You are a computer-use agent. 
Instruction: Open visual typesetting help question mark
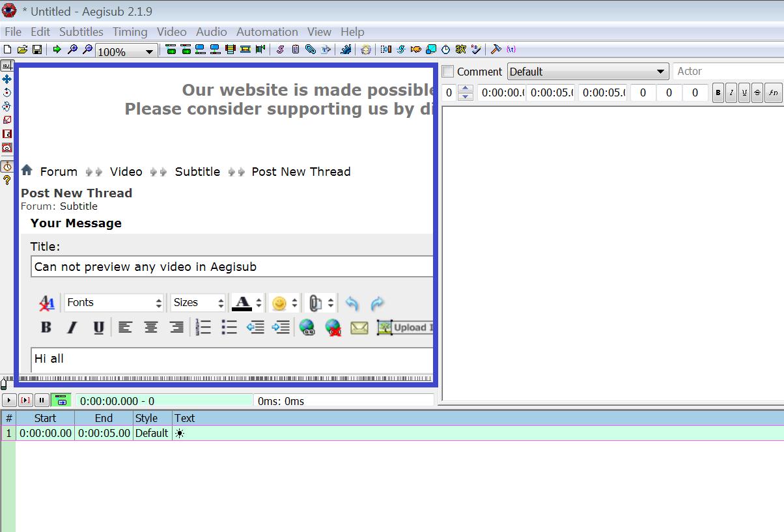click(x=7, y=180)
